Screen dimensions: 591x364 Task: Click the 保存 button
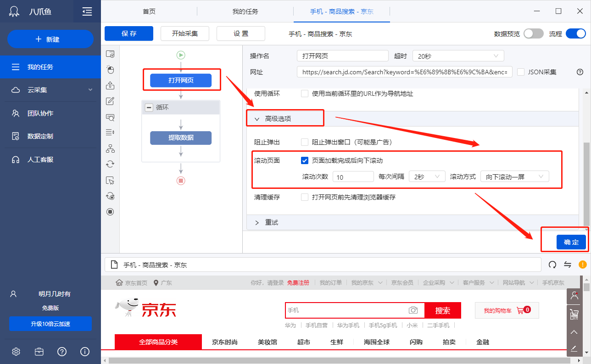pos(129,33)
